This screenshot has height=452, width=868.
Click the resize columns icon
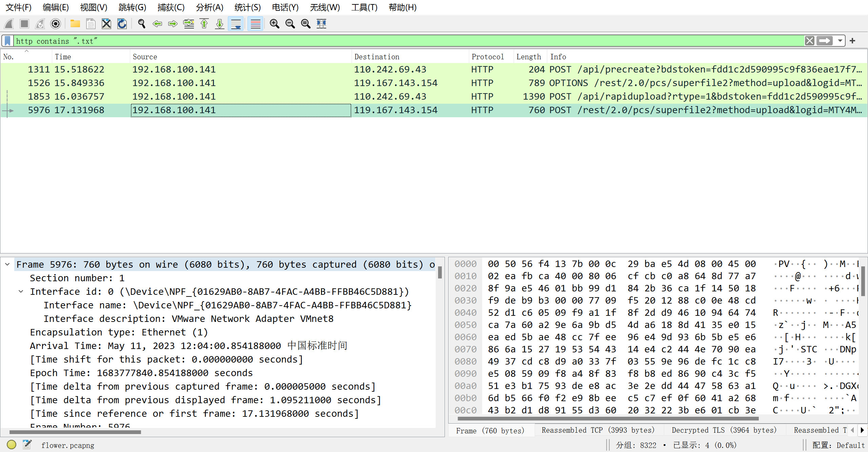[321, 24]
